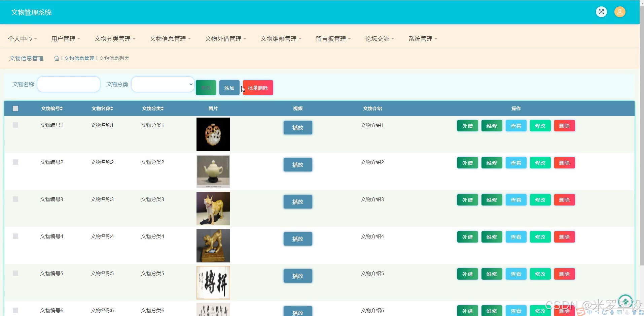The width and height of the screenshot is (644, 316).
Task: Open the user avatar icon menu
Action: pos(620,12)
